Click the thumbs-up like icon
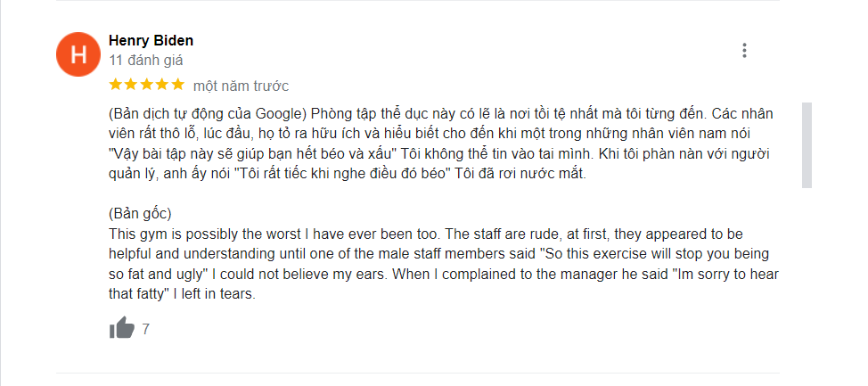Viewport: 868px width, 386px height. click(121, 329)
